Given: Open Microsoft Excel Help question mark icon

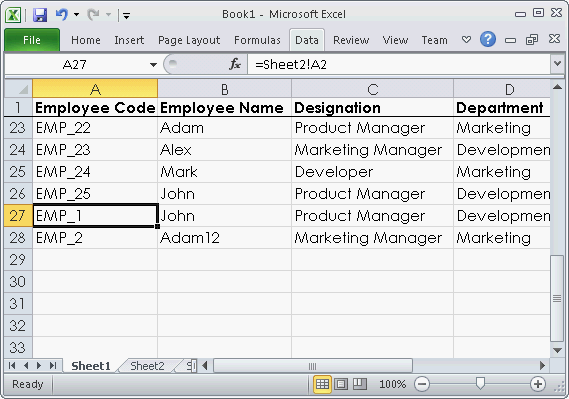Looking at the screenshot, I should click(488, 39).
